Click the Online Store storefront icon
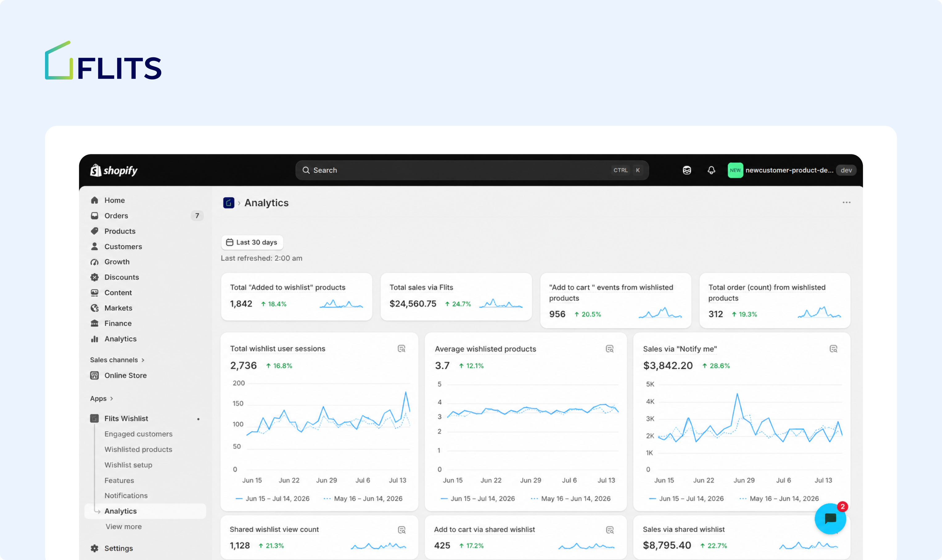Image resolution: width=942 pixels, height=560 pixels. pyautogui.click(x=94, y=375)
